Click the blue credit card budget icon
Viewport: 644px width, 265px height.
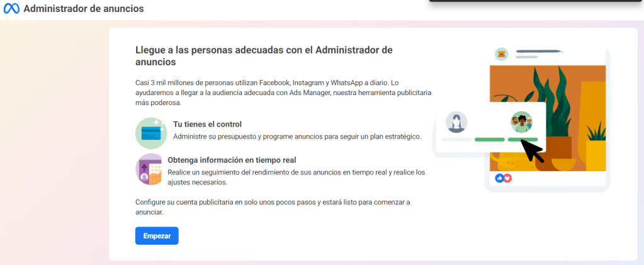pos(150,133)
